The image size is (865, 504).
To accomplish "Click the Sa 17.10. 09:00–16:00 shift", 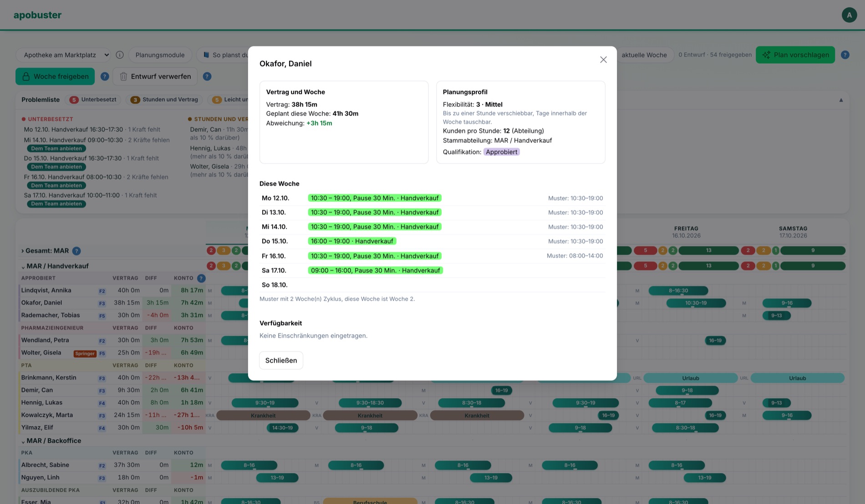I will coord(375,270).
